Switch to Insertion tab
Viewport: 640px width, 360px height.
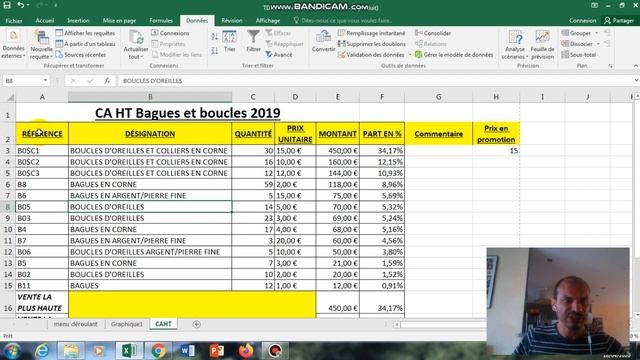tap(78, 20)
